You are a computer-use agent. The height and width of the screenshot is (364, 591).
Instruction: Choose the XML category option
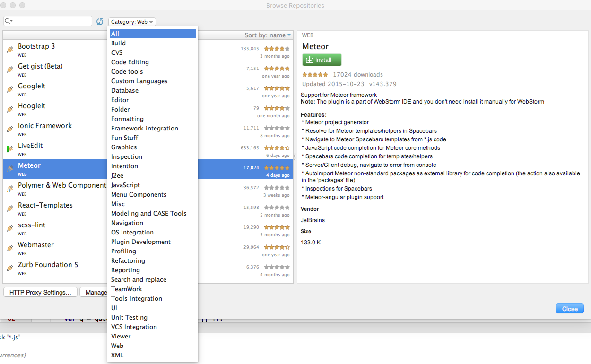pyautogui.click(x=117, y=355)
